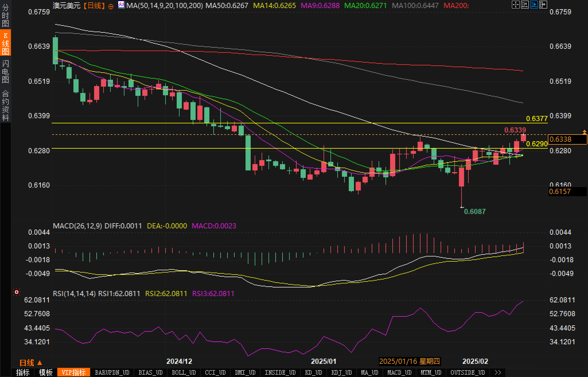Click the orange arrow above current price label
This screenshot has width=588, height=377.
point(584,132)
